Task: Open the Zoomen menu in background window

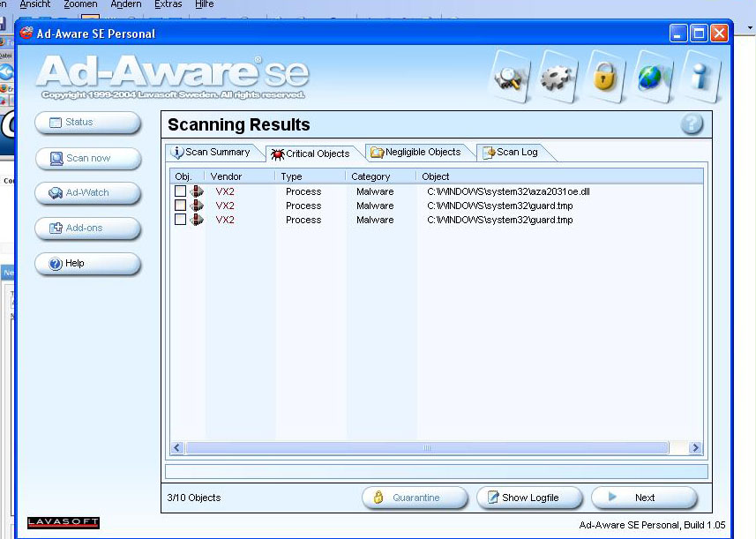Action: (80, 4)
